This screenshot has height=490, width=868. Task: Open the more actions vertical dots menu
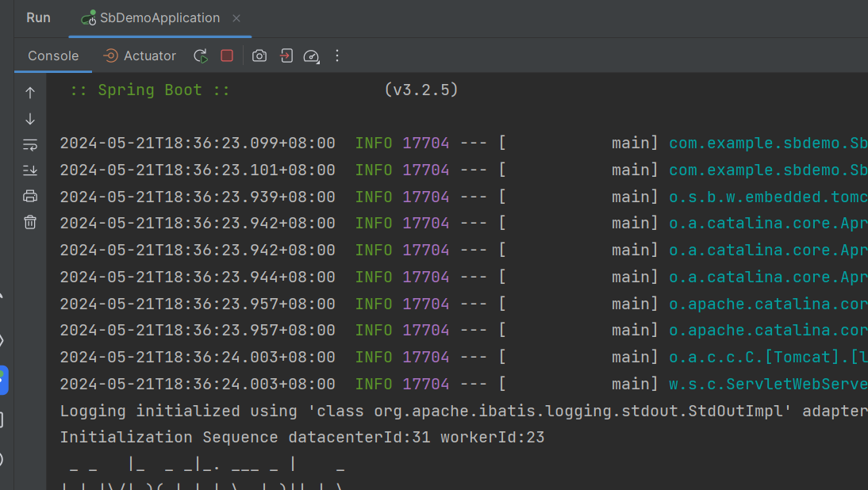click(337, 56)
